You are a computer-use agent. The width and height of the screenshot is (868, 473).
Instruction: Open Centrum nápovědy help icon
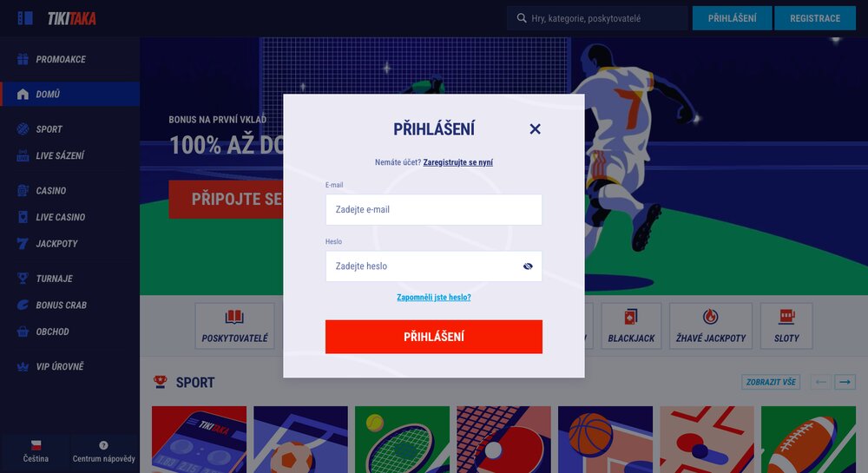[103, 451]
